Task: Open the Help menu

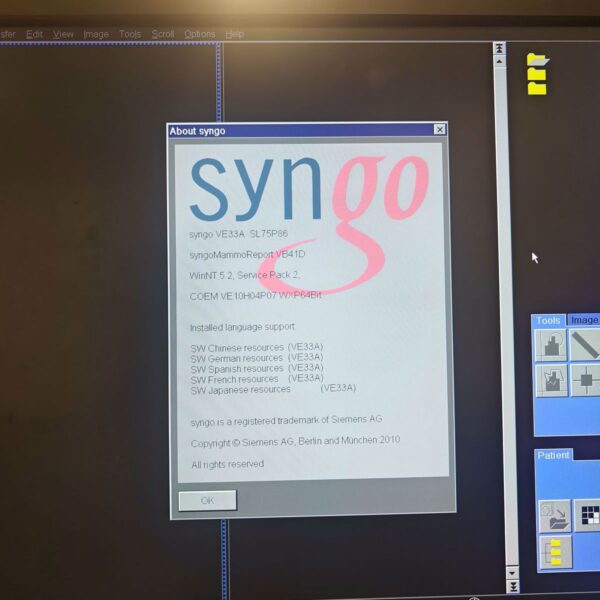Action: (x=235, y=34)
